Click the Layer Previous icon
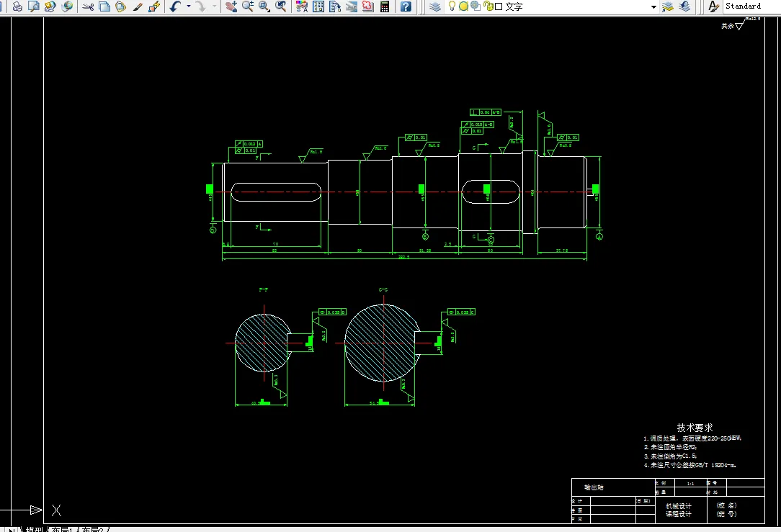This screenshot has width=781, height=532. (684, 6)
